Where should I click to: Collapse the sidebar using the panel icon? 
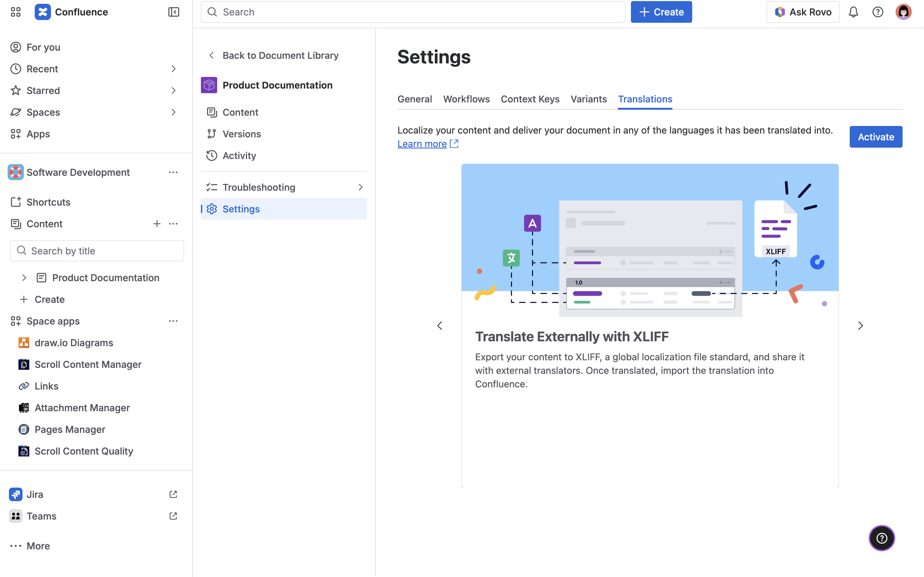174,12
